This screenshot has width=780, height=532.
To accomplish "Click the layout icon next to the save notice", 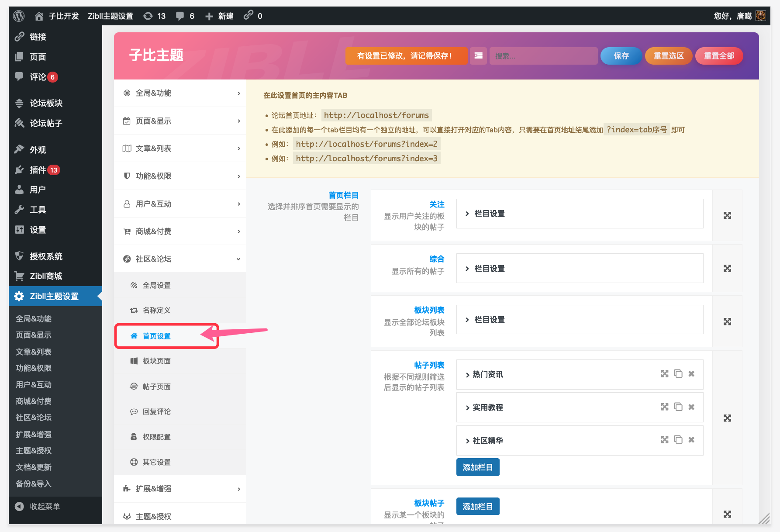I will (x=478, y=56).
